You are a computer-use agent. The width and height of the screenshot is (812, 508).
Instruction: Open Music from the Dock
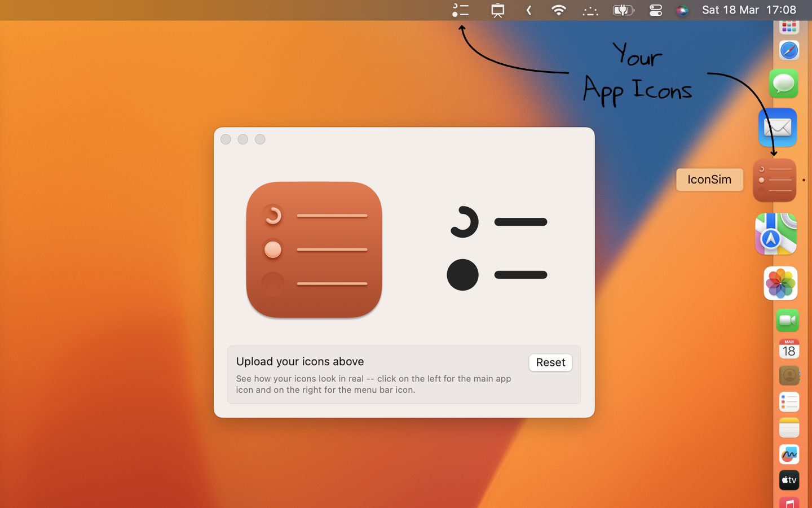click(789, 502)
